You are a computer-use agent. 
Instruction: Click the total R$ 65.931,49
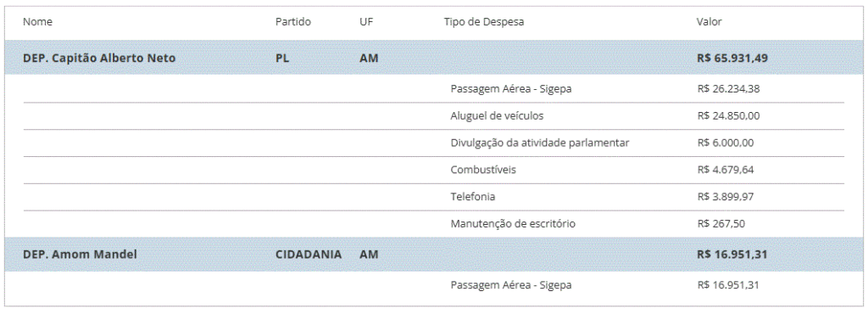tap(732, 58)
